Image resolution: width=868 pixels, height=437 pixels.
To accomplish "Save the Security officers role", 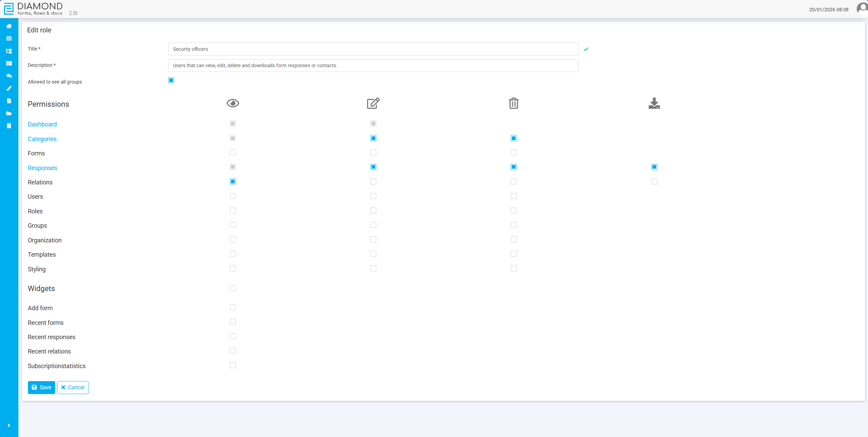I will tap(41, 387).
